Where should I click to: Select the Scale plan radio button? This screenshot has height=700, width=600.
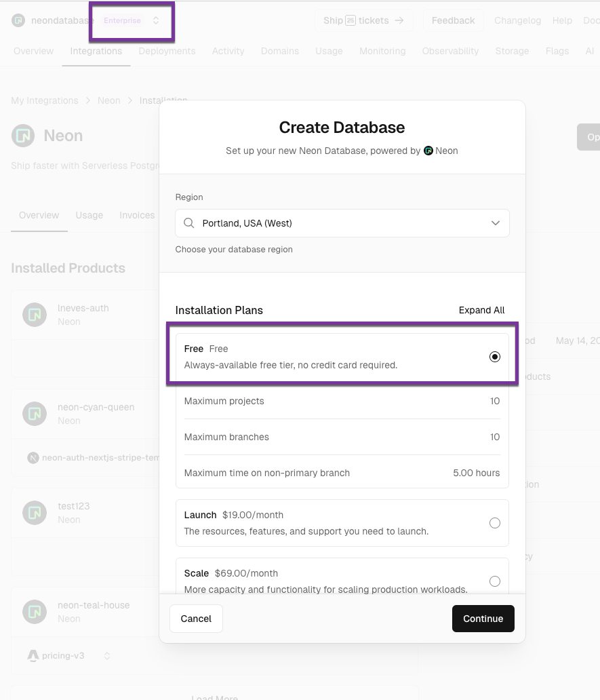point(495,581)
